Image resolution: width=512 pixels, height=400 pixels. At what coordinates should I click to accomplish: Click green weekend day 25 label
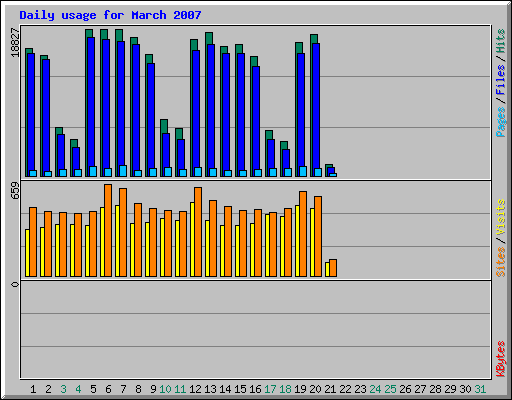[390, 389]
